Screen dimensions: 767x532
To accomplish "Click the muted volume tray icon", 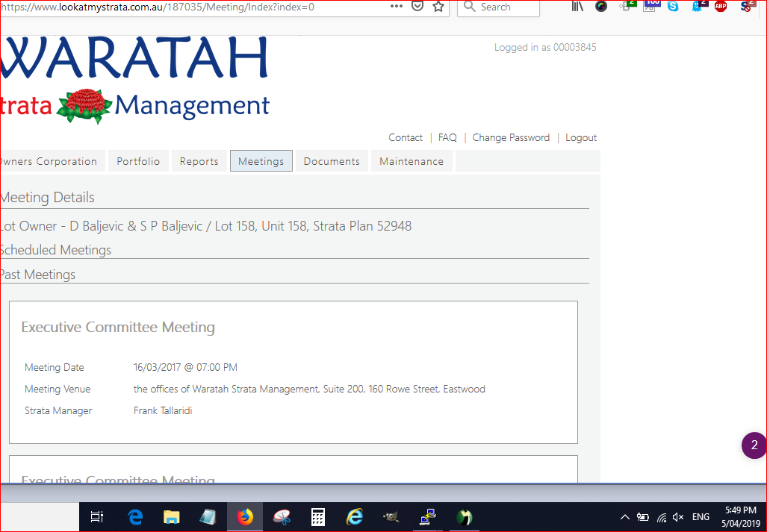I will [678, 517].
